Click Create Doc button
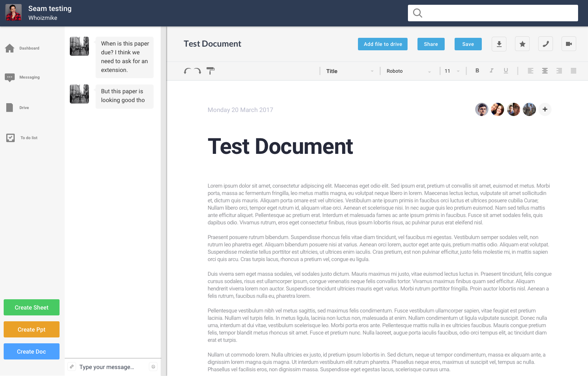The height and width of the screenshot is (376, 588). [32, 351]
